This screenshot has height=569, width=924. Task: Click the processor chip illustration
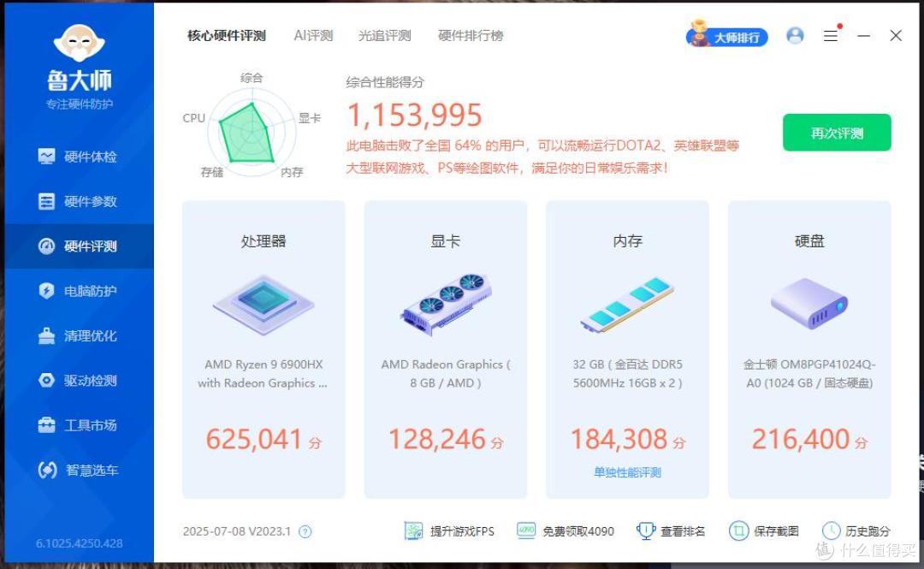click(264, 305)
